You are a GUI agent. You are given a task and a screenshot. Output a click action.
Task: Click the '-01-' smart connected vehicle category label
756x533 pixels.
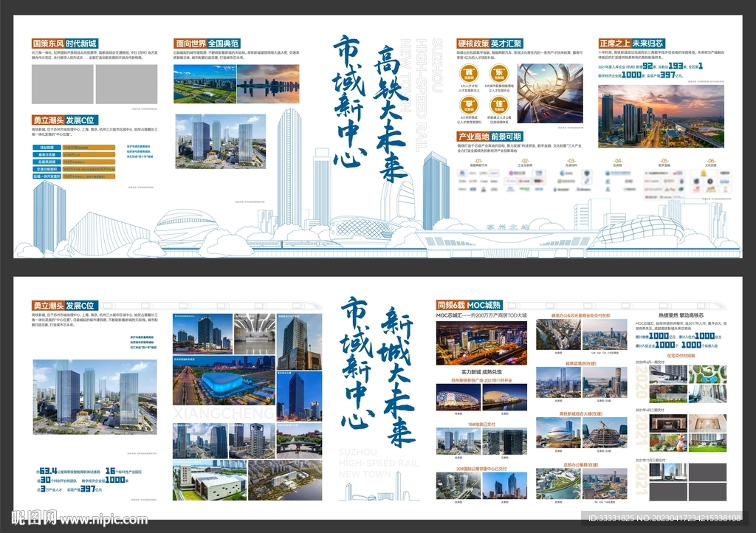click(x=478, y=162)
